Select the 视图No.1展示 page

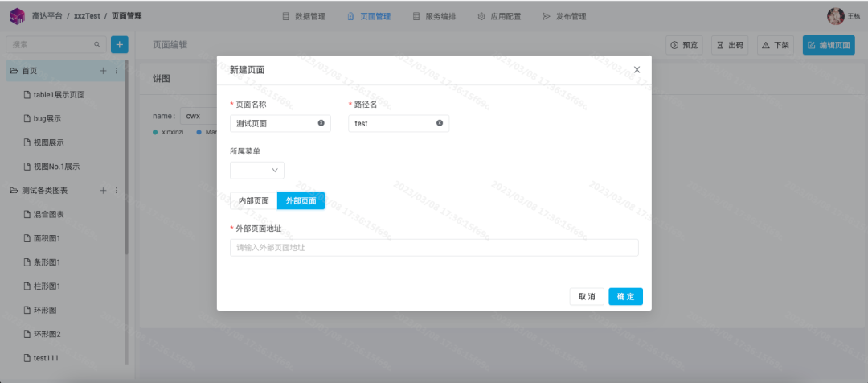[57, 167]
